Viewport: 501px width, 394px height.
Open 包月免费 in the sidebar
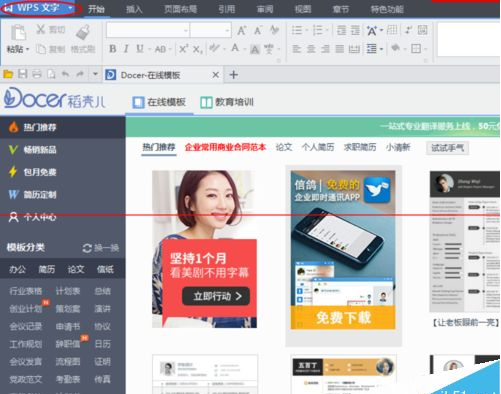coord(63,172)
